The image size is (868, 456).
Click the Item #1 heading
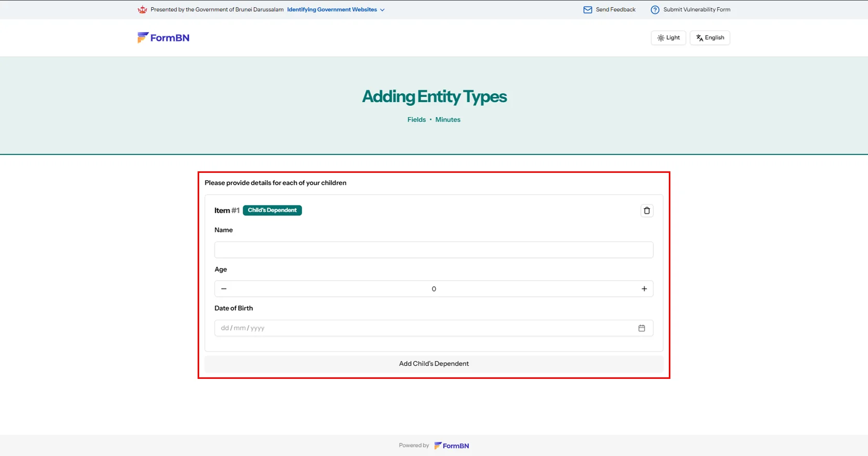coord(227,211)
